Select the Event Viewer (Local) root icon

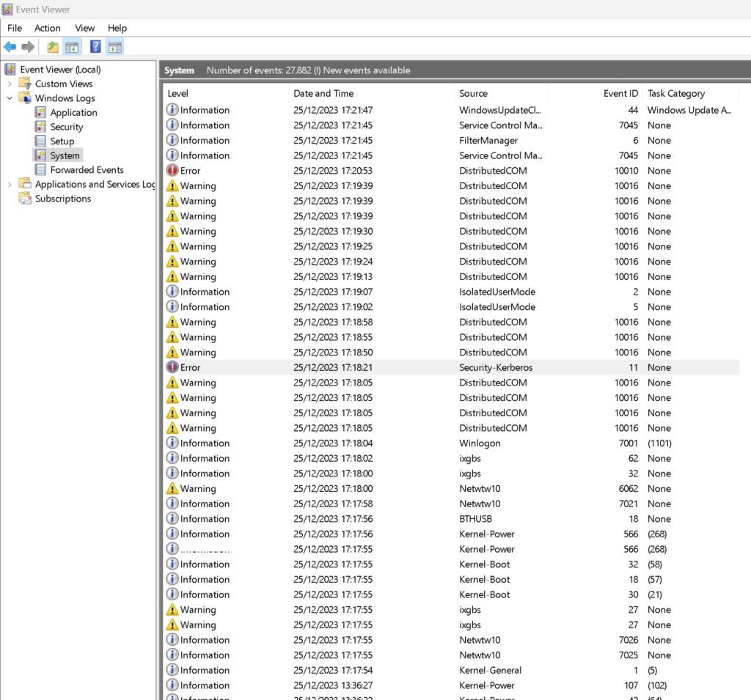[10, 70]
